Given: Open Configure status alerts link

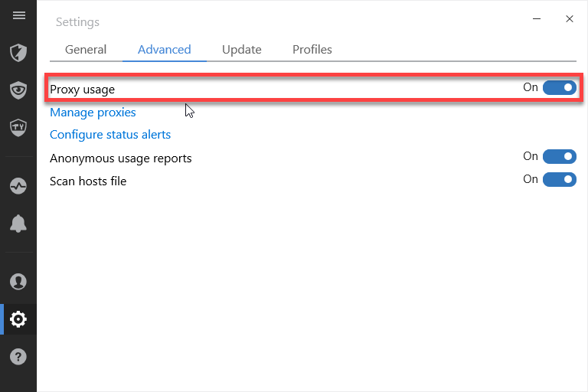Looking at the screenshot, I should click(110, 135).
